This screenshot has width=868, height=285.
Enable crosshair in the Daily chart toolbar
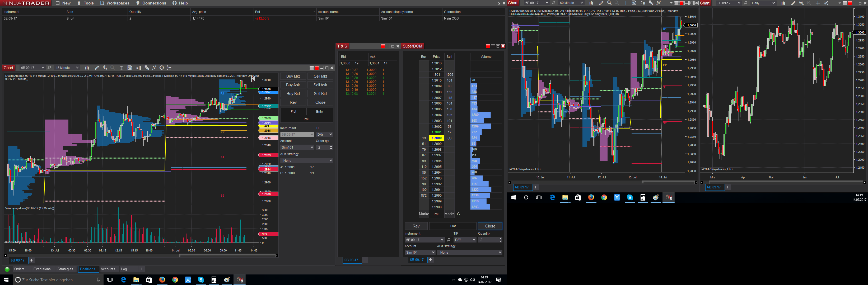point(818,3)
